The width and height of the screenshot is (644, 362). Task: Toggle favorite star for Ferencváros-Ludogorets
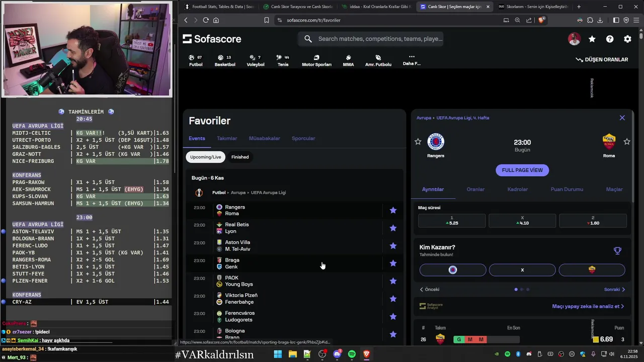[x=393, y=316]
